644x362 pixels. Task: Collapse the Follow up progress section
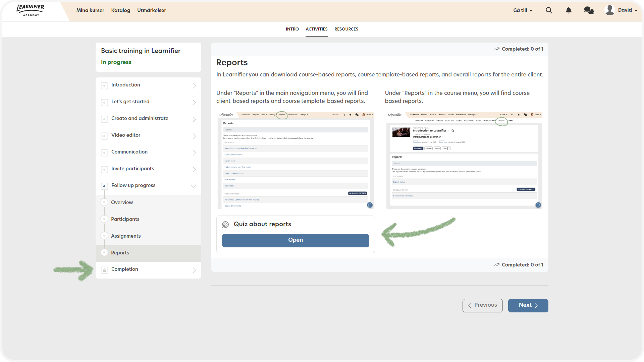pyautogui.click(x=194, y=186)
